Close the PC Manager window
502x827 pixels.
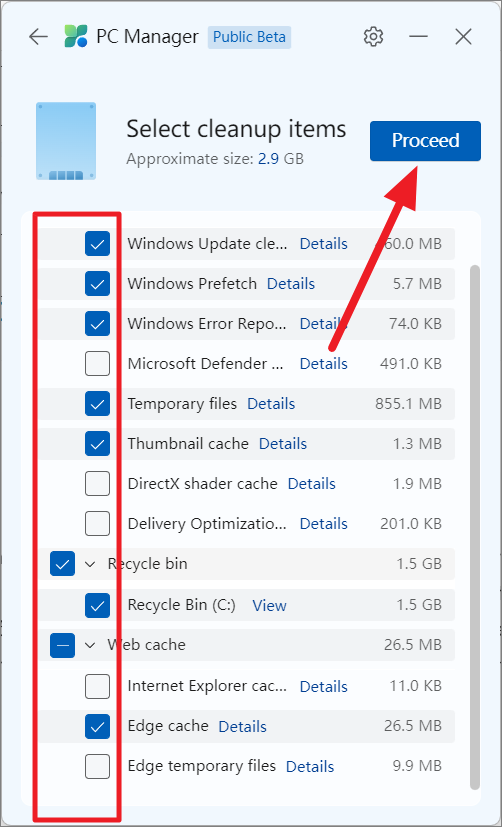[463, 37]
